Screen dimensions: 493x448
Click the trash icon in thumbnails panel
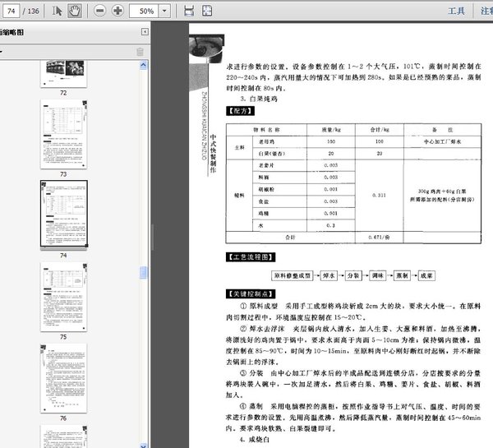[x=140, y=51]
